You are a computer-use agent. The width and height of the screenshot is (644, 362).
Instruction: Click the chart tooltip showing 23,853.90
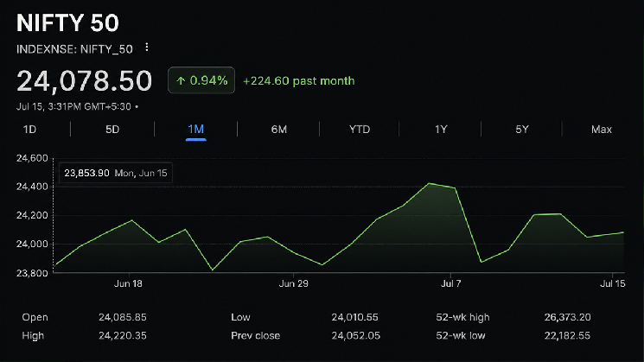point(116,173)
